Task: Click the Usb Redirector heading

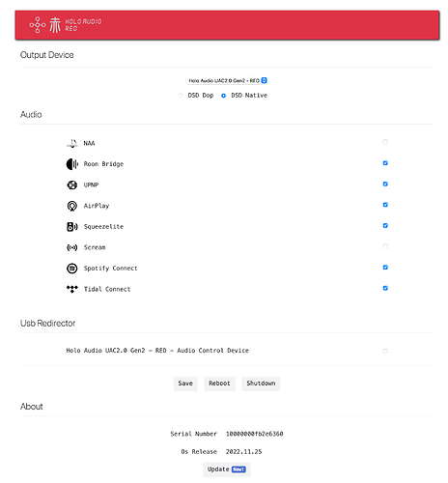Action: tap(48, 324)
